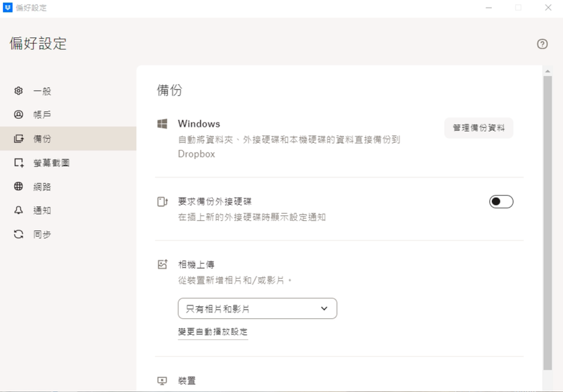Click the Sync (同步) arrows icon

[x=19, y=234]
